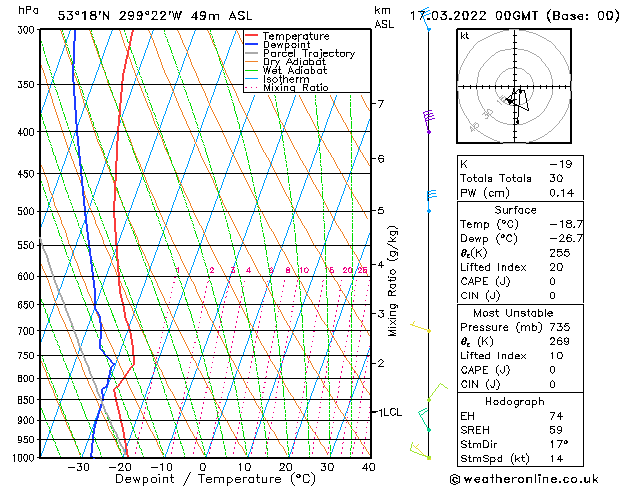Image resolution: width=629 pixels, height=486 pixels.
Task: Click the PW value '0.14'
Action: [562, 193]
